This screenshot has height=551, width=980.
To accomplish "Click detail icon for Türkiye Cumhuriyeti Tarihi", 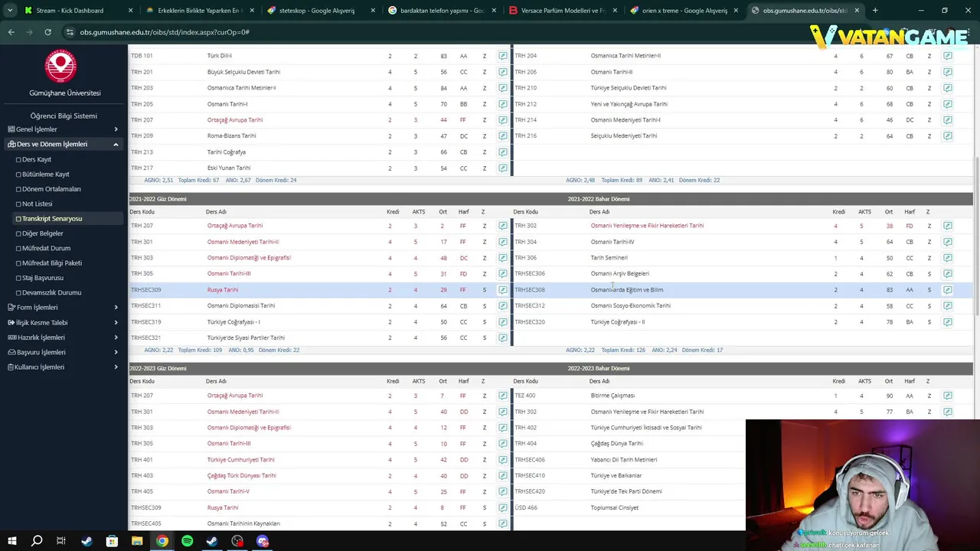I will coord(502,460).
